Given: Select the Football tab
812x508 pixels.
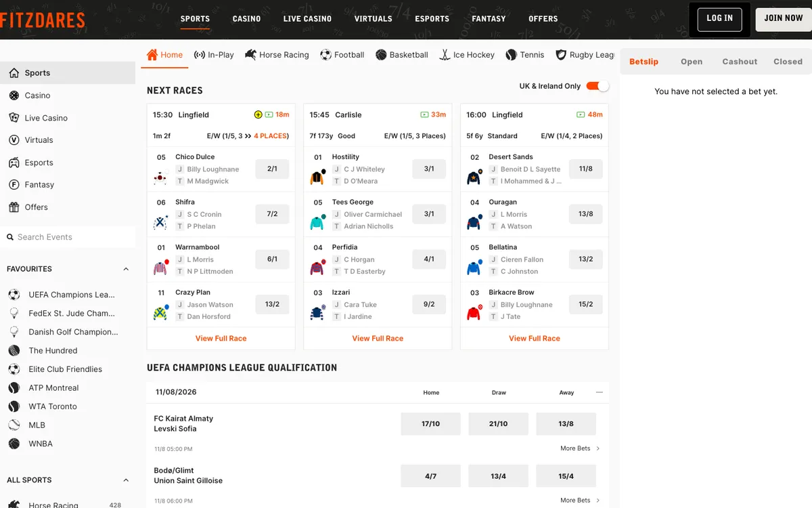Looking at the screenshot, I should pos(342,55).
